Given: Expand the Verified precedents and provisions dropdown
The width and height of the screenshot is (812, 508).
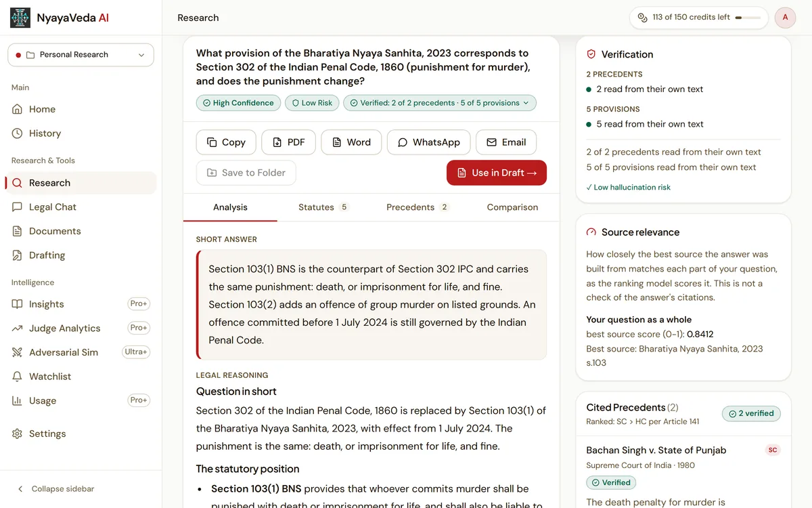Looking at the screenshot, I should pyautogui.click(x=440, y=103).
